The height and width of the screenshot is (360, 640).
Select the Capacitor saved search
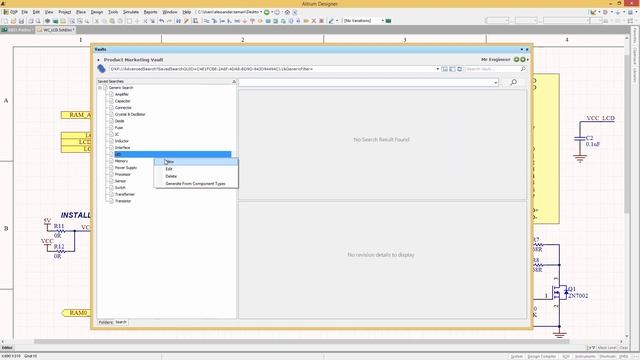[x=122, y=101]
